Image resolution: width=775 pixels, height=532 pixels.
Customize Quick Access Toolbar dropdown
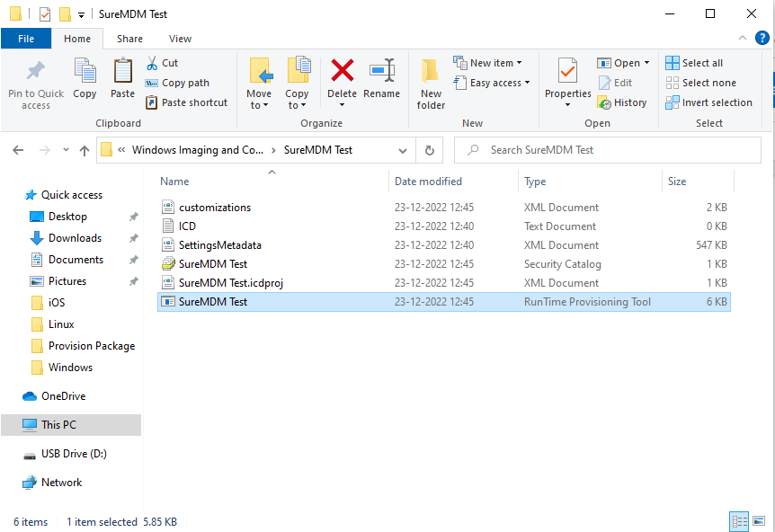coord(81,15)
